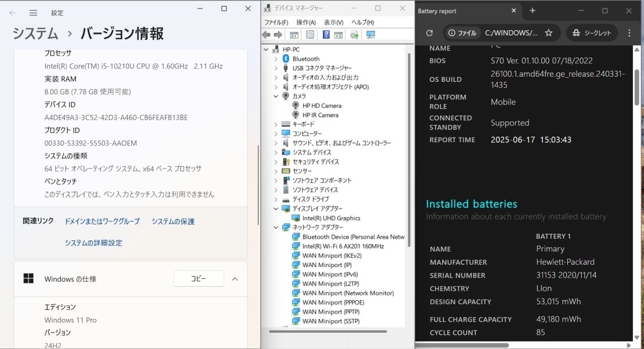
Task: Click the コンピューター category icon
Action: click(x=286, y=134)
